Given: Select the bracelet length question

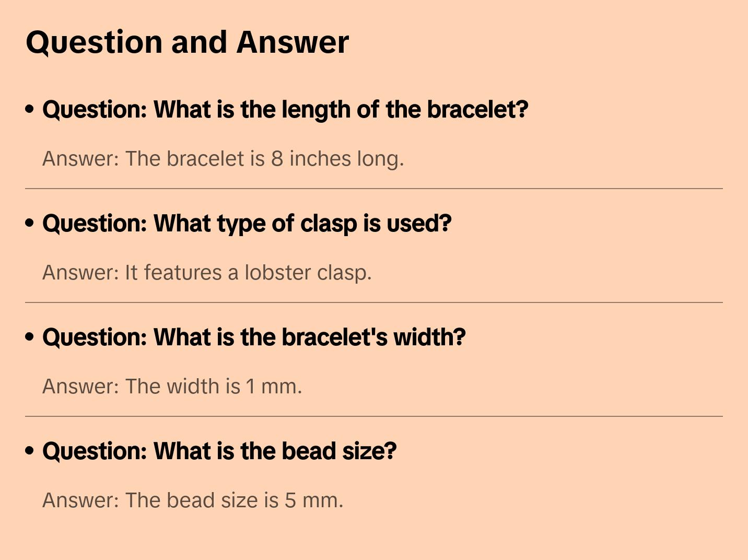Looking at the screenshot, I should pos(285,110).
